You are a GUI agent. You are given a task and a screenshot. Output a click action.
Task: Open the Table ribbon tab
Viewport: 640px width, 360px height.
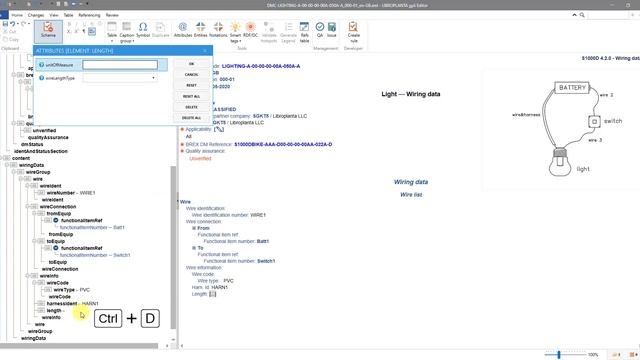point(69,15)
